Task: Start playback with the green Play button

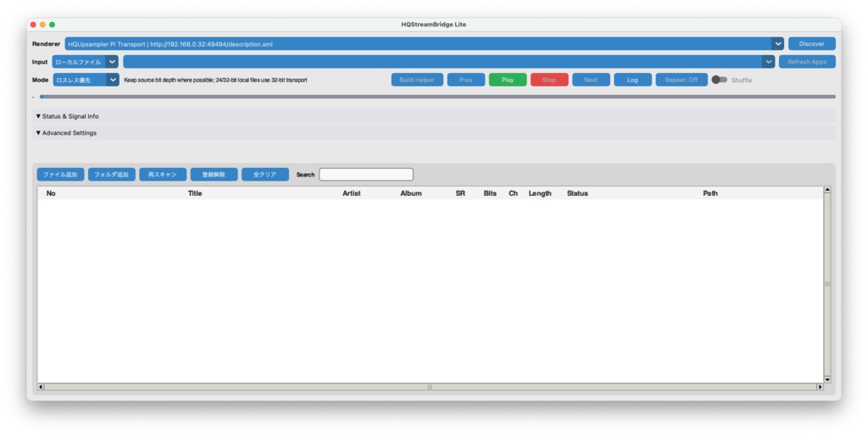Action: [x=508, y=80]
